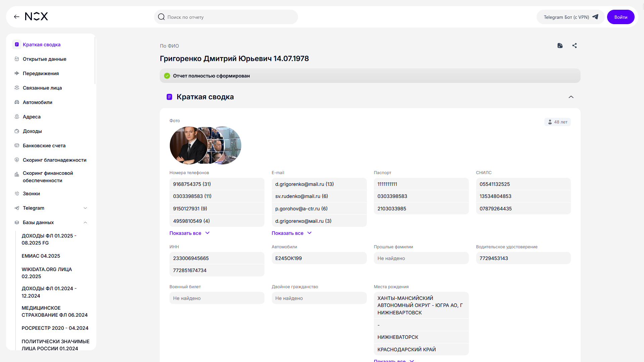The image size is (644, 362).
Task: Click the Скоринг благонадежности shield icon
Action: (17, 160)
